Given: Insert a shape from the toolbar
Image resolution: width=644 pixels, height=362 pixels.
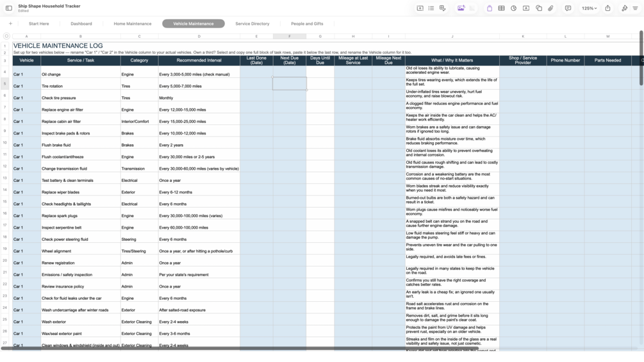Looking at the screenshot, I should [539, 8].
